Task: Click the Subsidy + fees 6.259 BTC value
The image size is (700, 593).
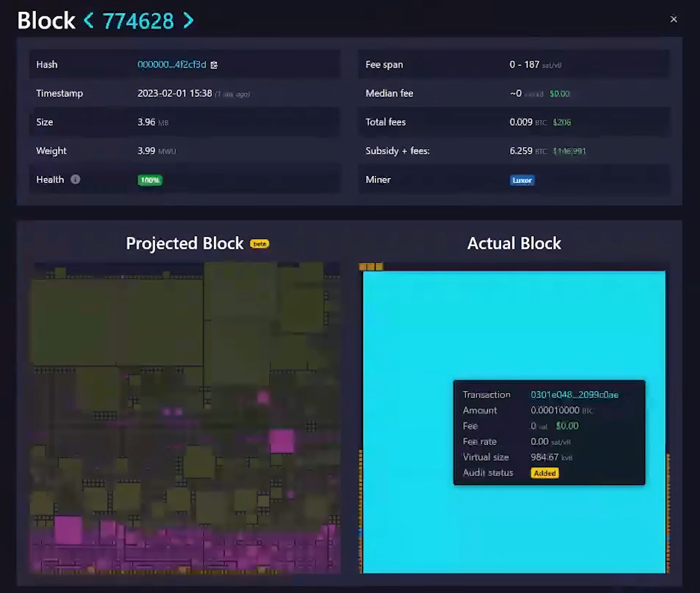Action: [x=527, y=151]
